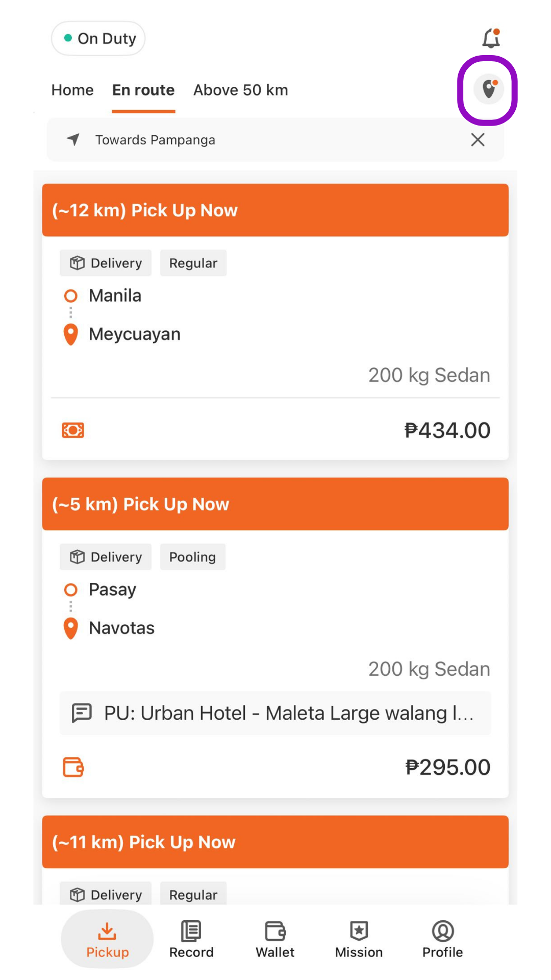Tap the cash payment icon for ₱434.00
Screen dimensions: 551x980
[73, 430]
